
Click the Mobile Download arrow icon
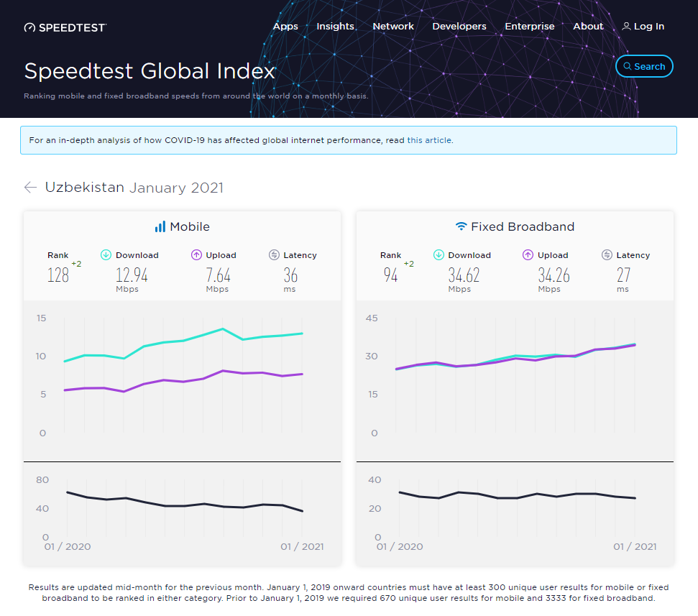106,254
